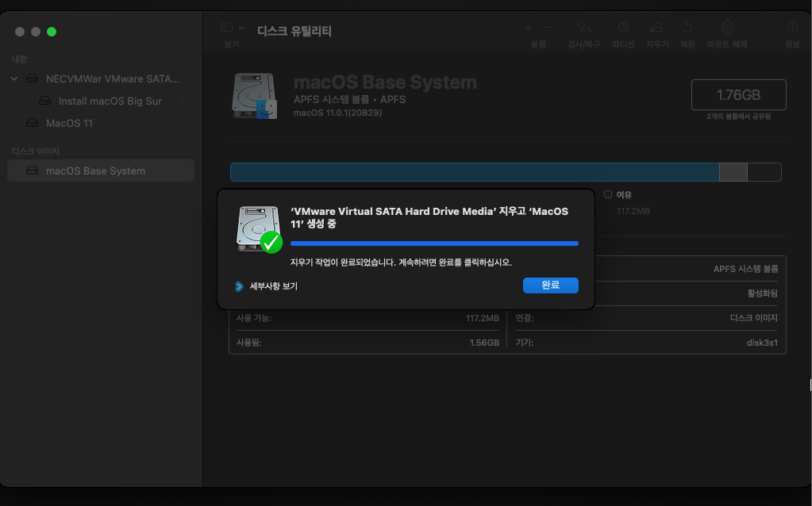Open the 보기 dropdown chevron
Screen dimensions: 812x506
tap(241, 28)
